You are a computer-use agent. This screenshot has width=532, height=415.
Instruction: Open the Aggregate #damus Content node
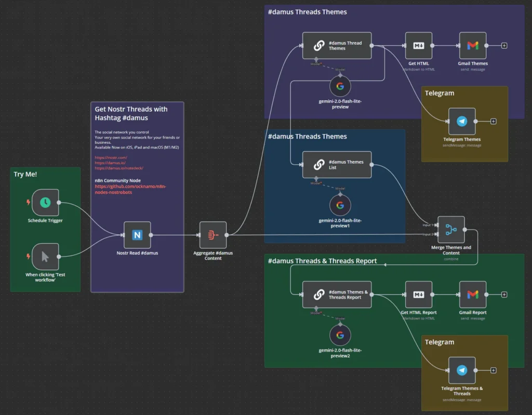click(x=213, y=235)
